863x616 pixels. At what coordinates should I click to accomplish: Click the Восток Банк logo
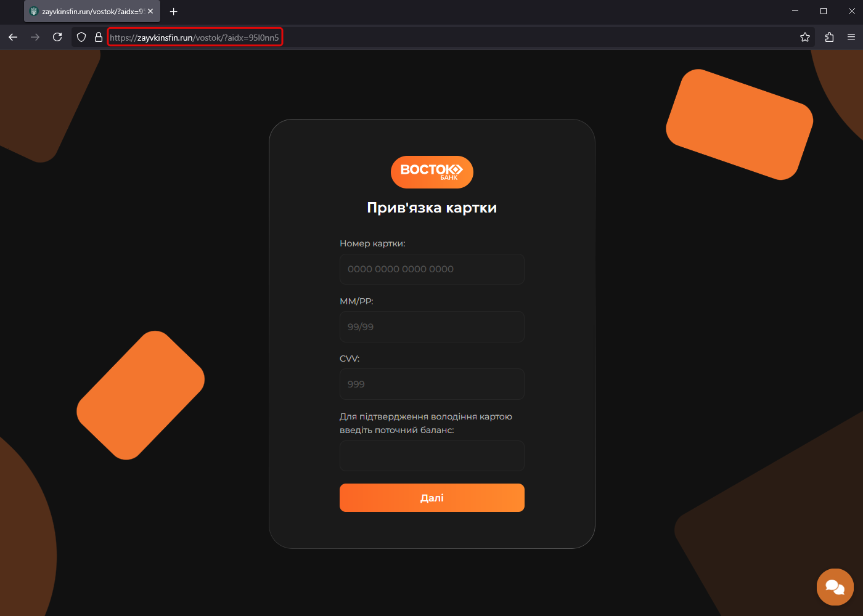tap(432, 172)
